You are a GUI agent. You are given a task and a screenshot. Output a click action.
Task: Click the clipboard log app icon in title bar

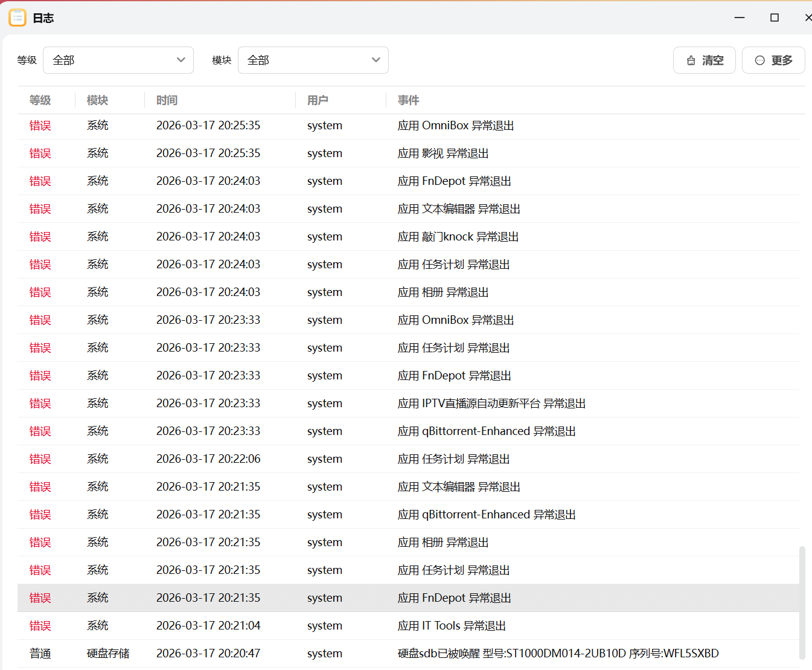coord(17,18)
